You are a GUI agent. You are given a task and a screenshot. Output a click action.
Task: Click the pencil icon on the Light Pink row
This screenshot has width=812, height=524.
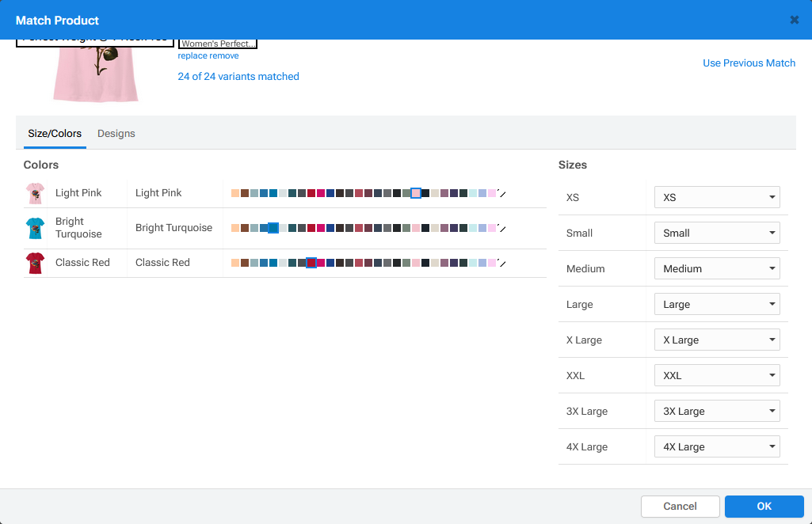[x=503, y=192]
